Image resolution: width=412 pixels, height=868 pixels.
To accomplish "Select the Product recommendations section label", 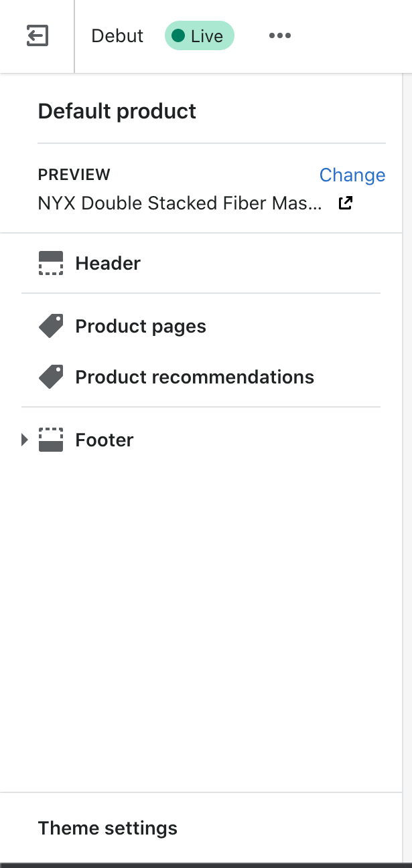I will (x=194, y=377).
